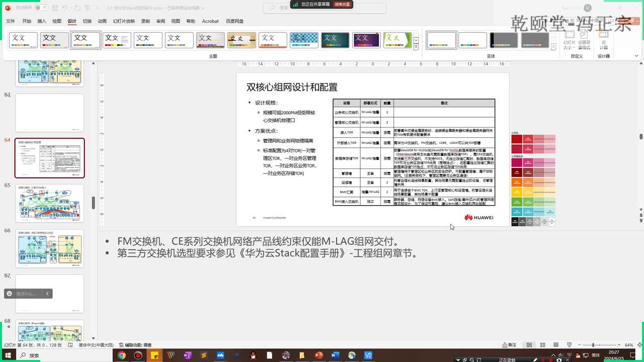Select slide 65 thumbnail in the panel

[49, 203]
